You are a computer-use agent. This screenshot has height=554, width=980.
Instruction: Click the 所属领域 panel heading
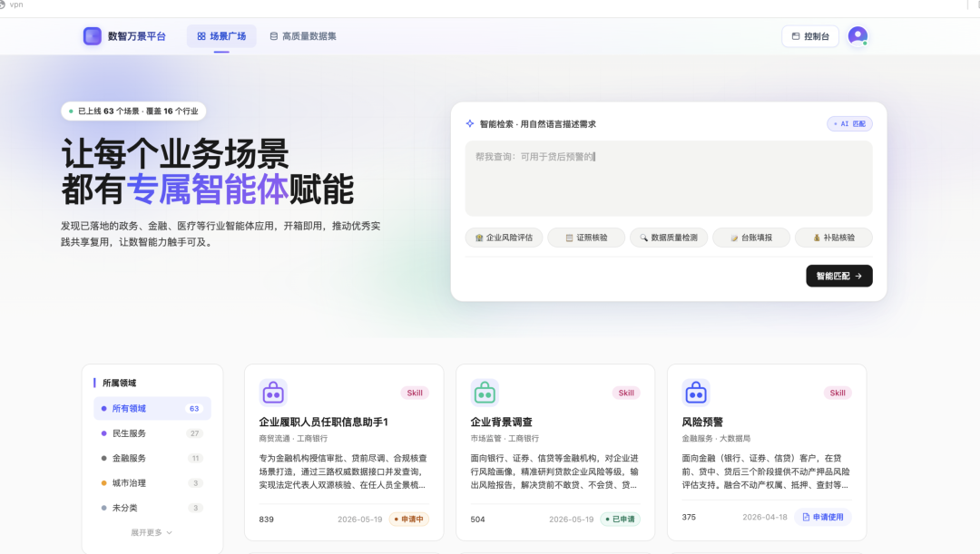coord(120,383)
